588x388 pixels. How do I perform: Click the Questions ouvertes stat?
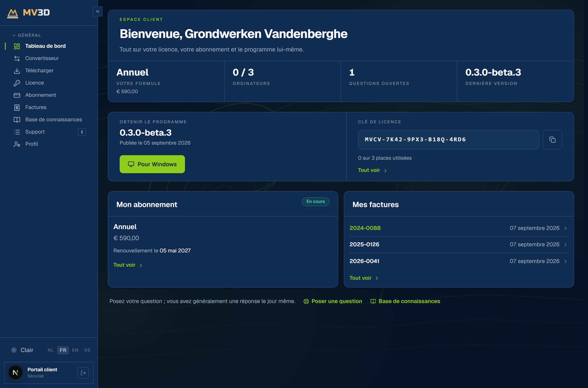pos(399,81)
